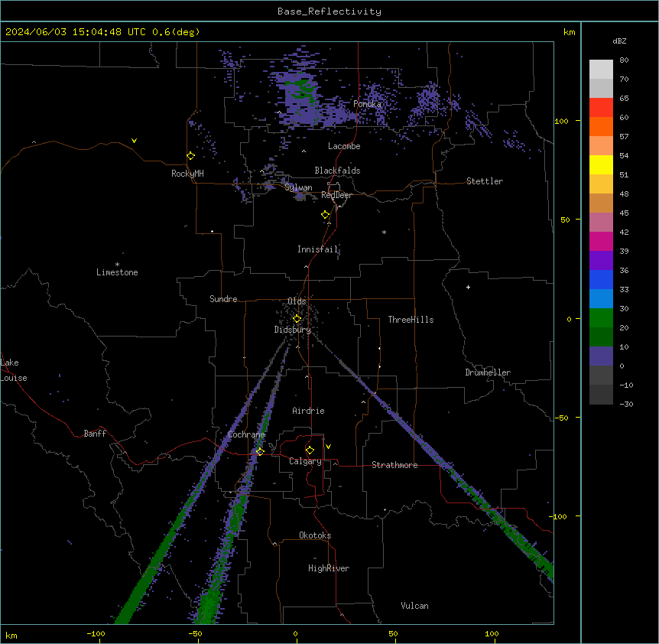Click the yellow V marker northwest of RockyMH

coord(134,141)
